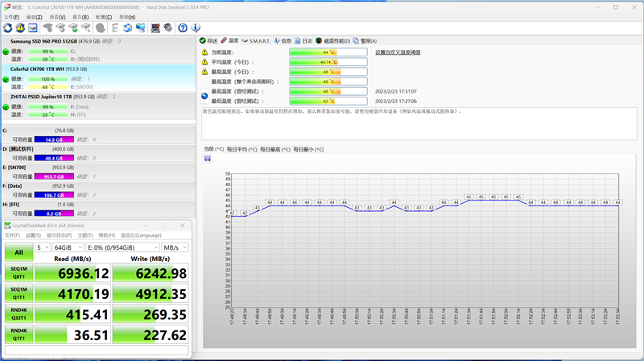Click the All benchmark button
This screenshot has height=361, width=644.
19,252
